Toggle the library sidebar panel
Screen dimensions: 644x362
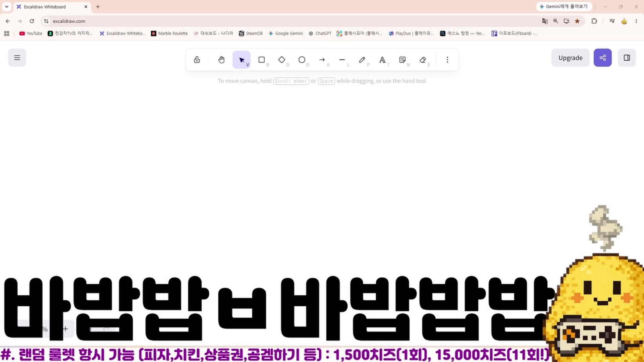[627, 58]
